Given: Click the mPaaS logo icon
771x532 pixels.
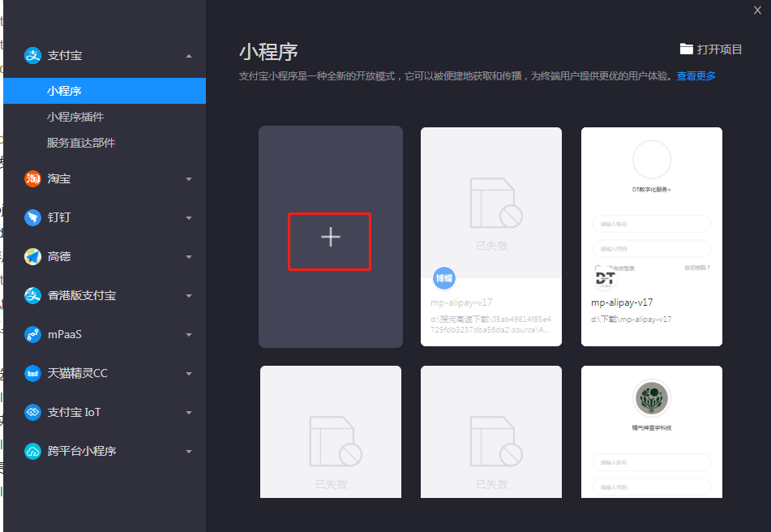Looking at the screenshot, I should (33, 334).
